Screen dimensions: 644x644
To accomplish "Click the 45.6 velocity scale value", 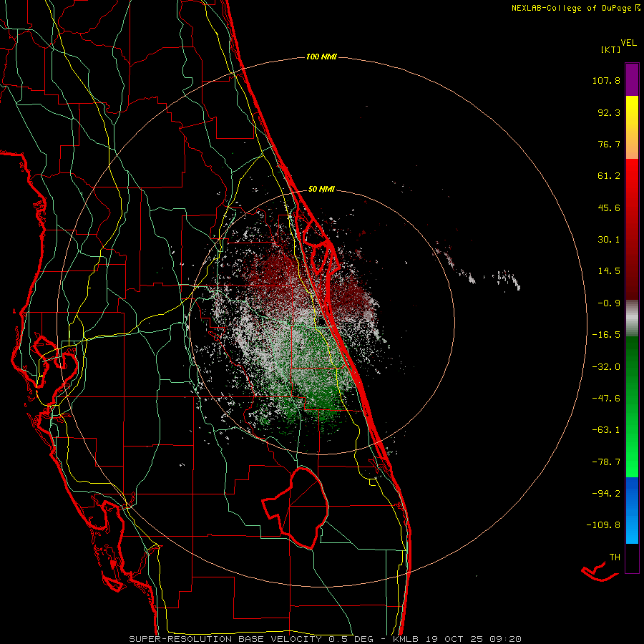I will (609, 208).
